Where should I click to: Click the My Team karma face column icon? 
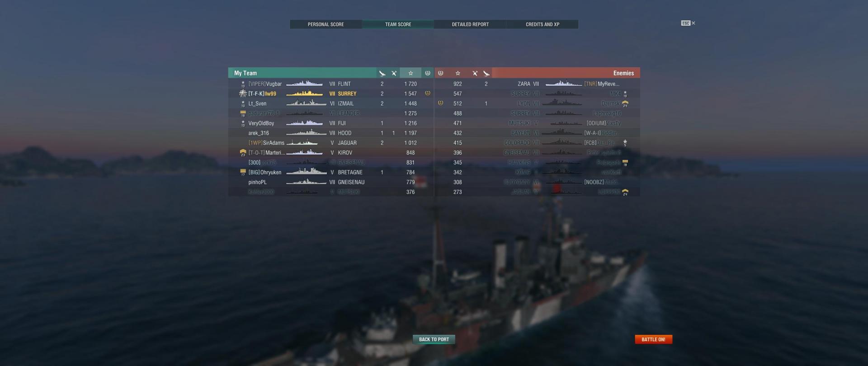(428, 73)
